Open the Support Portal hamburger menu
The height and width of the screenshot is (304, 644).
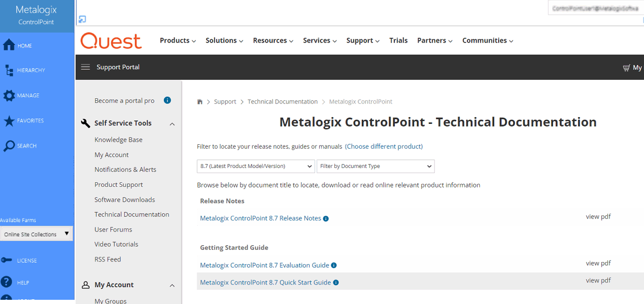click(x=86, y=67)
